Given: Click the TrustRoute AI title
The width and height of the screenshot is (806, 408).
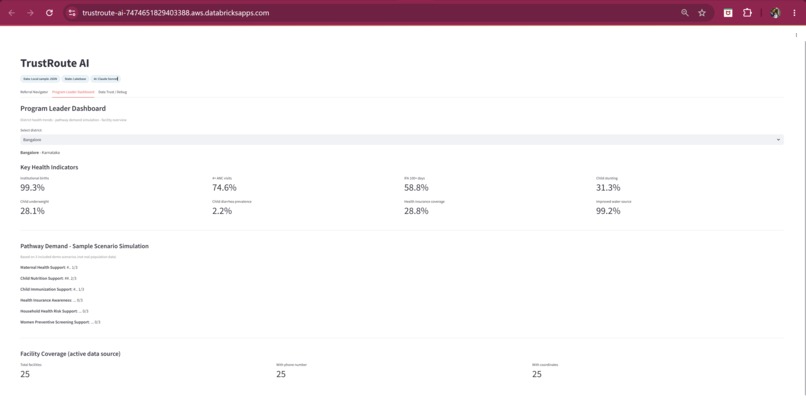Looking at the screenshot, I should [x=54, y=63].
